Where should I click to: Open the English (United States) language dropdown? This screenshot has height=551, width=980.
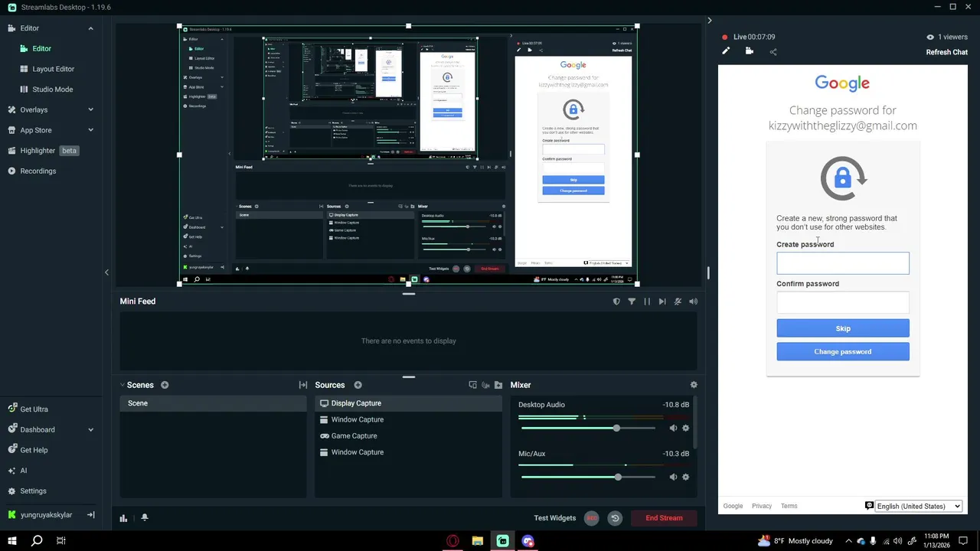click(x=918, y=506)
